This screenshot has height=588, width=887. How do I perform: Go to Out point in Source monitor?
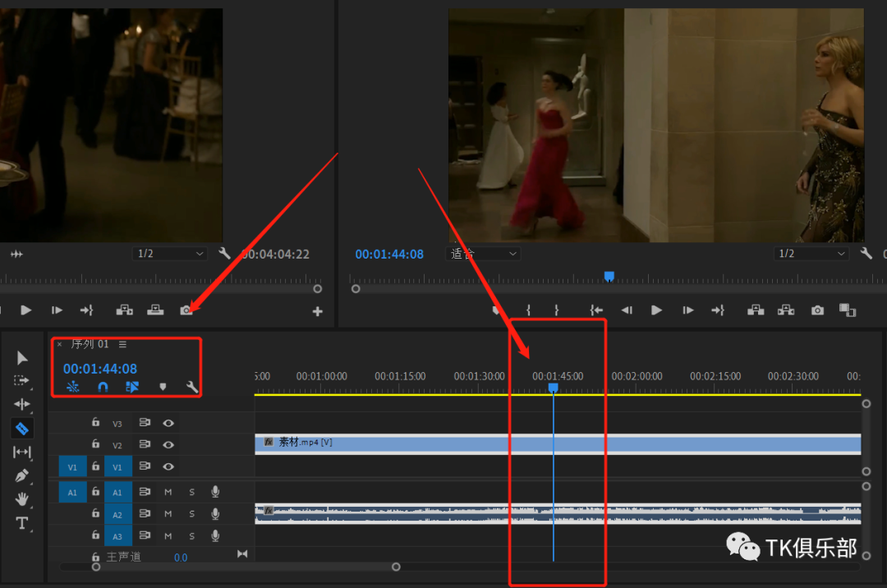click(x=86, y=310)
